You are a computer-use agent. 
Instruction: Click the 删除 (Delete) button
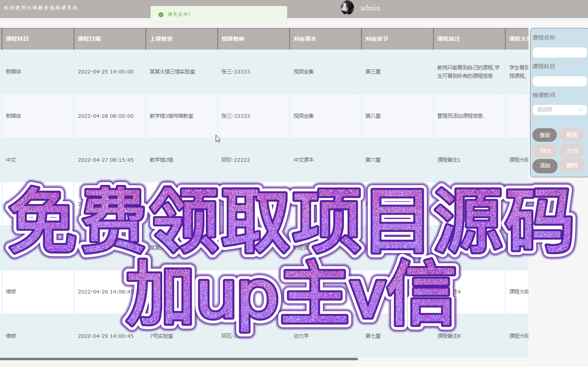coord(571,166)
